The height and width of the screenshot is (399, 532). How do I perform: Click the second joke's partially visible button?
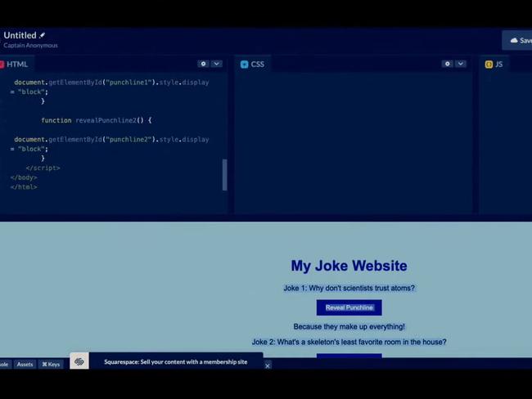349,356
